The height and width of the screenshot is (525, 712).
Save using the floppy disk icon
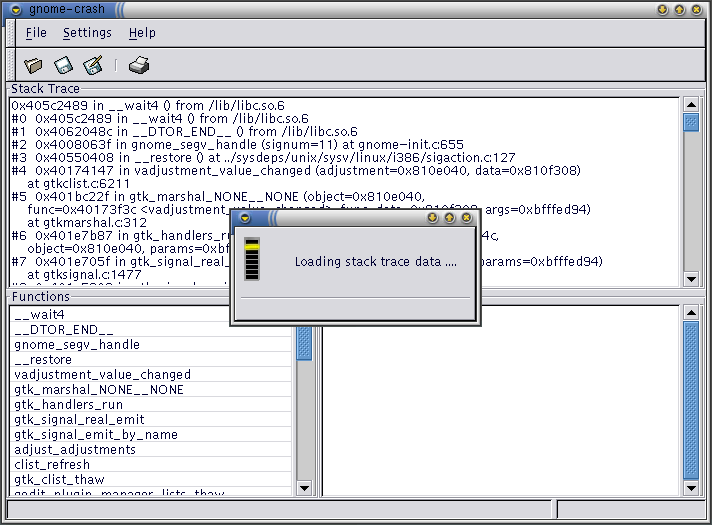[x=63, y=65]
